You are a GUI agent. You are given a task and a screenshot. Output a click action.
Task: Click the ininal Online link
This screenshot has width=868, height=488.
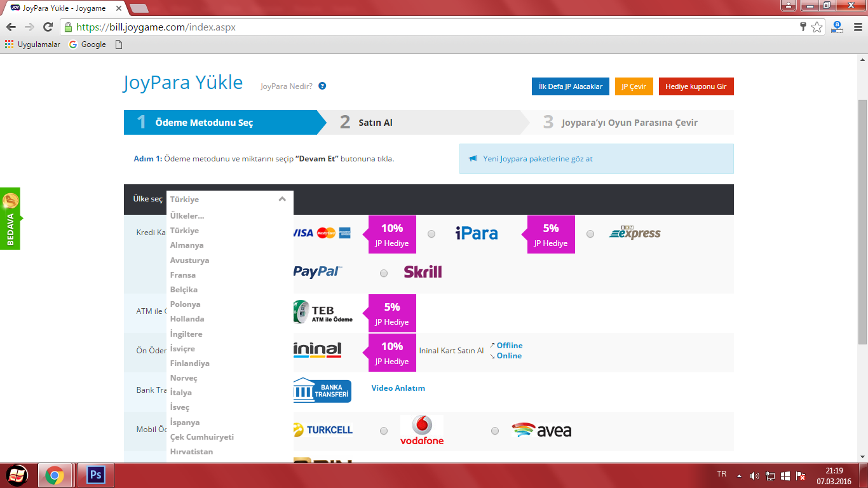coord(509,356)
